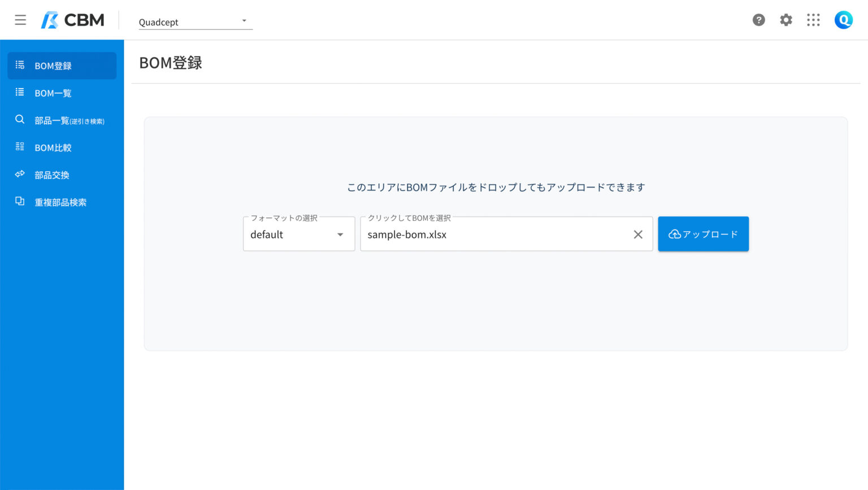This screenshot has height=490, width=868.
Task: Open the フォーマットの選択 default dropdown
Action: tap(298, 235)
